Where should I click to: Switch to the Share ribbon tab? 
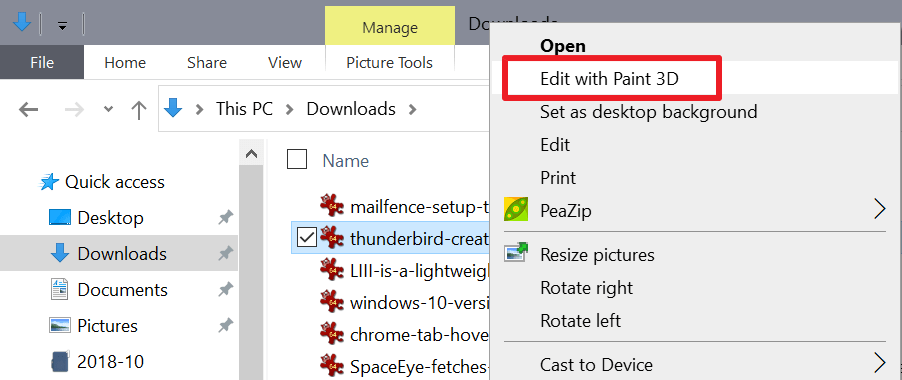click(x=207, y=62)
